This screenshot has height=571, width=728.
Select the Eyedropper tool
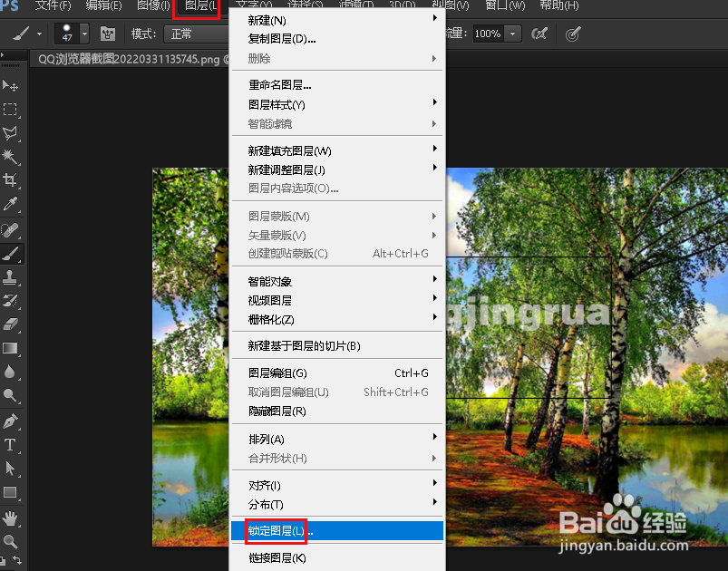click(11, 205)
